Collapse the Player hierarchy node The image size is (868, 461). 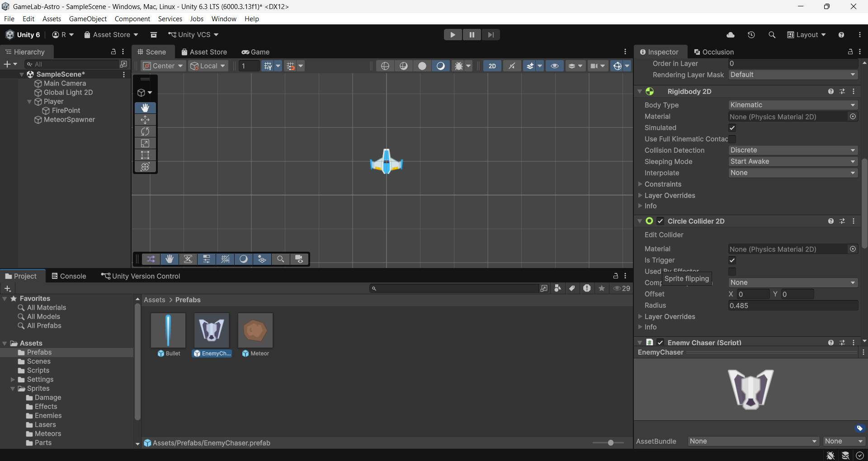point(30,102)
